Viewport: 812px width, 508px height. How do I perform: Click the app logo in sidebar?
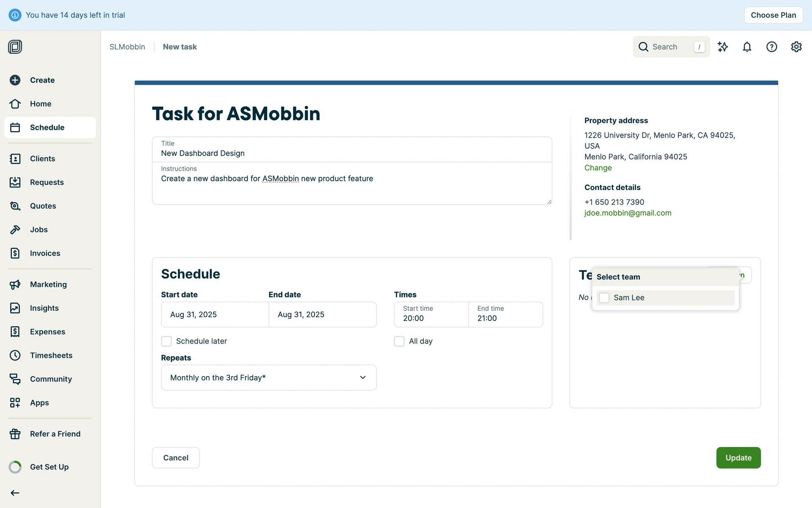15,47
